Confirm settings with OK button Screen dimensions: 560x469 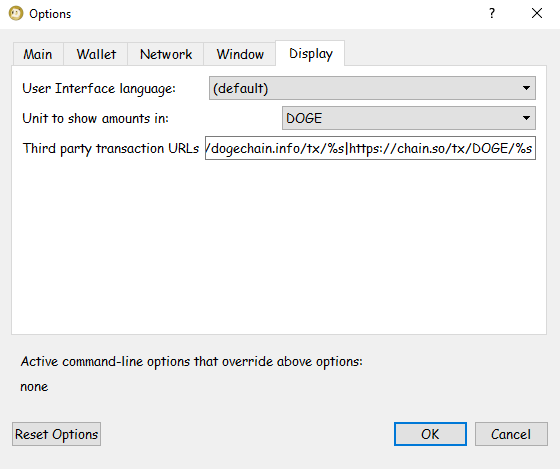pyautogui.click(x=430, y=434)
